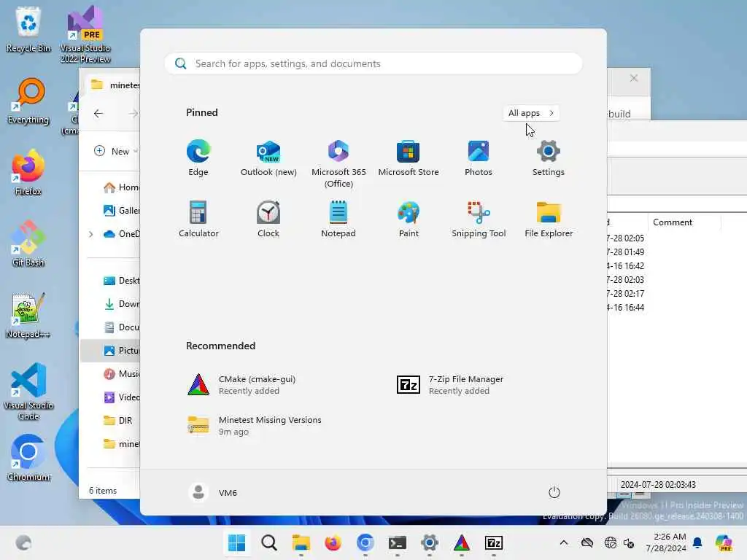Open New dropdown in File Explorer
The width and height of the screenshot is (747, 560).
116,151
